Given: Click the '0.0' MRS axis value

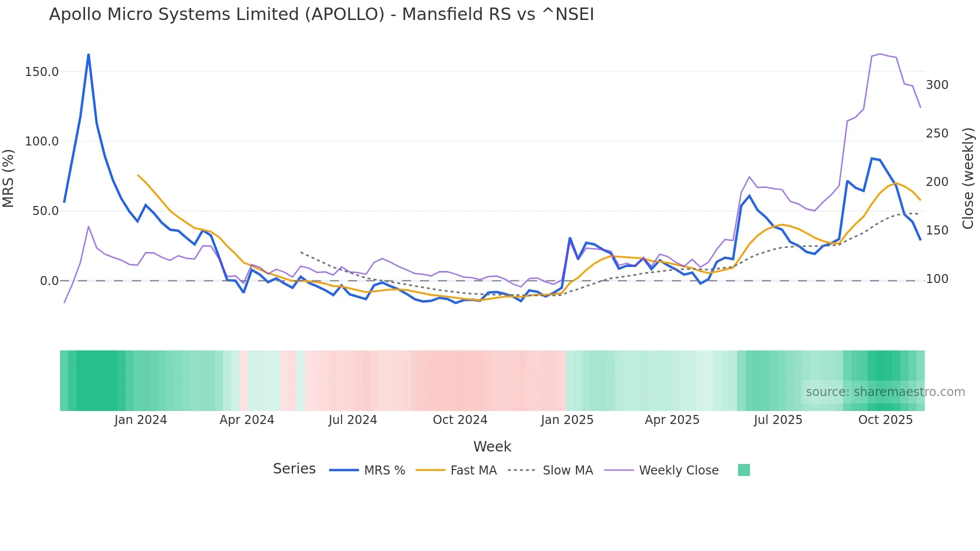Looking at the screenshot, I should coord(49,281).
